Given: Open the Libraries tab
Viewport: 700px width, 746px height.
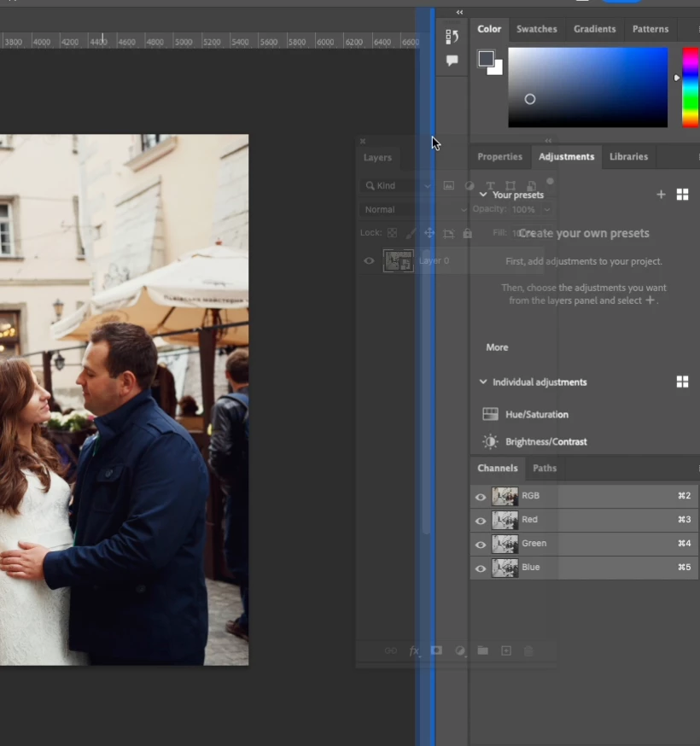Looking at the screenshot, I should [628, 156].
